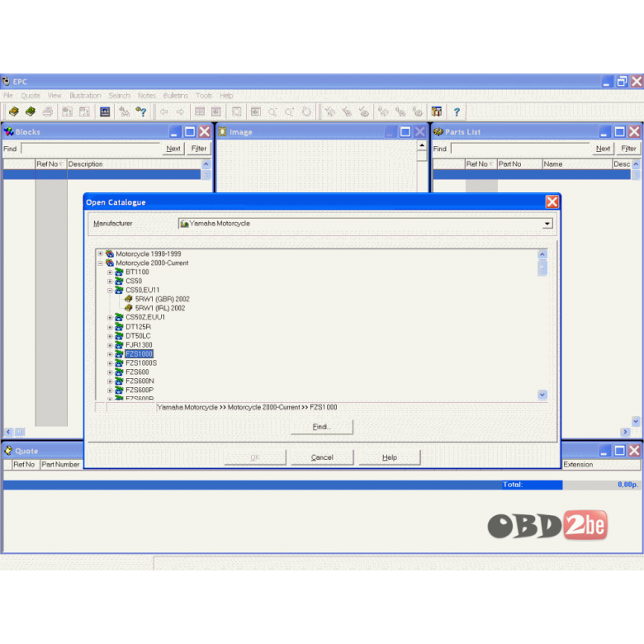Click the dark blue screen toolbar icon

pyautogui.click(x=105, y=111)
